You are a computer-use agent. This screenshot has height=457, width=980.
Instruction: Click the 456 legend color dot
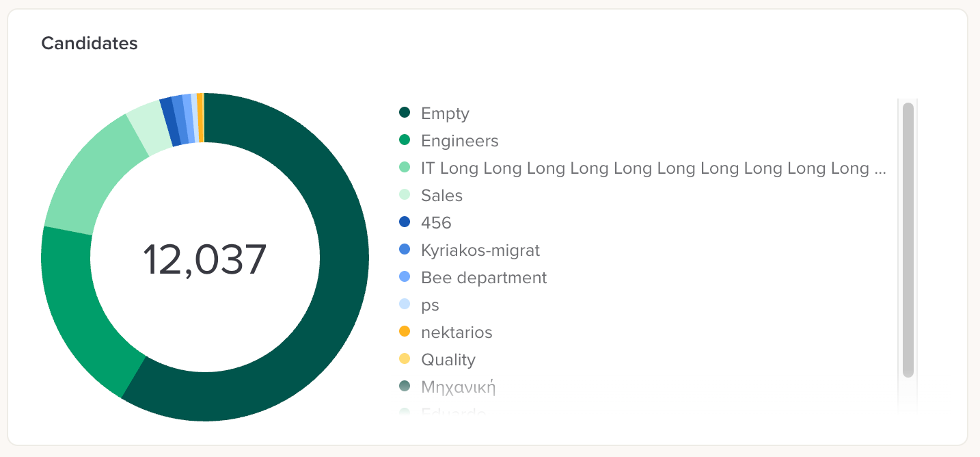coord(404,222)
